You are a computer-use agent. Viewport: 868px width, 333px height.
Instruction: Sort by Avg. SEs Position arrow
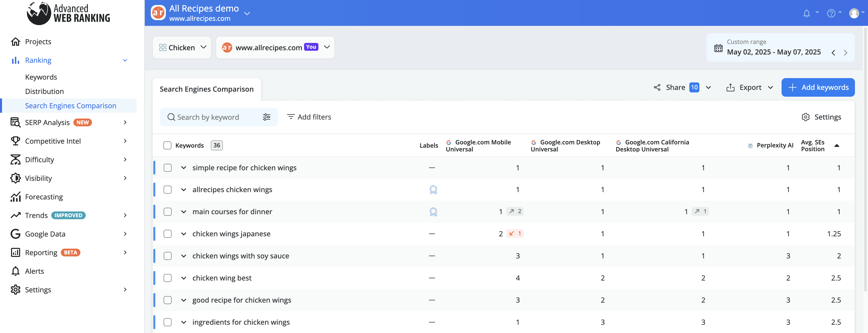pyautogui.click(x=836, y=145)
